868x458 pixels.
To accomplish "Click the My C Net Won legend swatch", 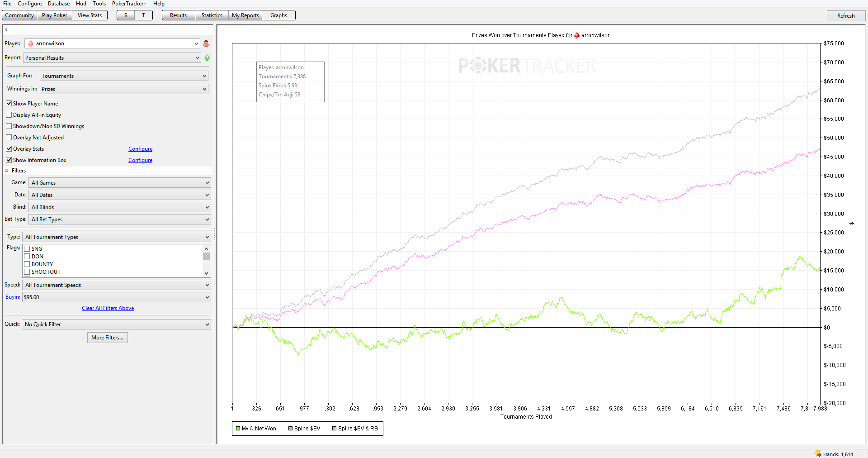I will 238,429.
